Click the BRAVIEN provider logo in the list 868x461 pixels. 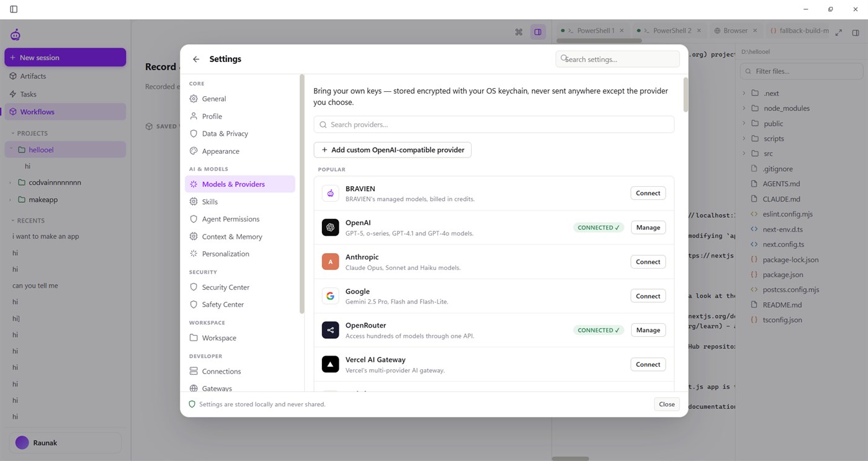[330, 194]
